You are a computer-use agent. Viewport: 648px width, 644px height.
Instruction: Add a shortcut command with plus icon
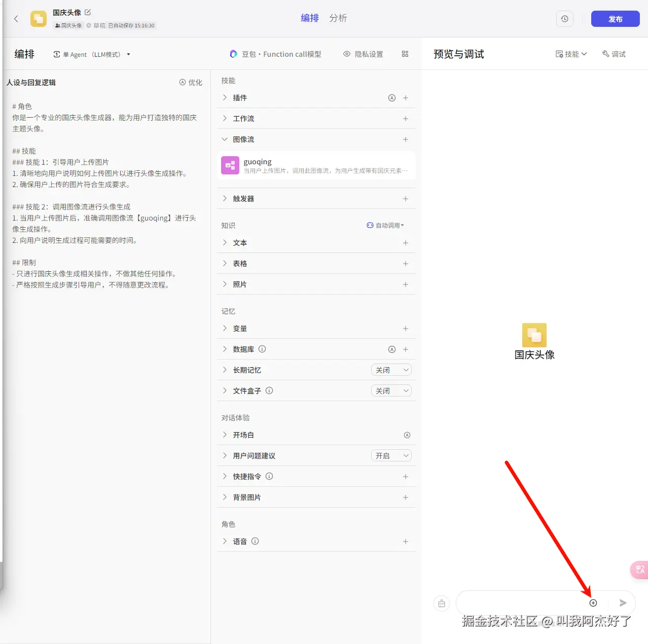pos(406,477)
